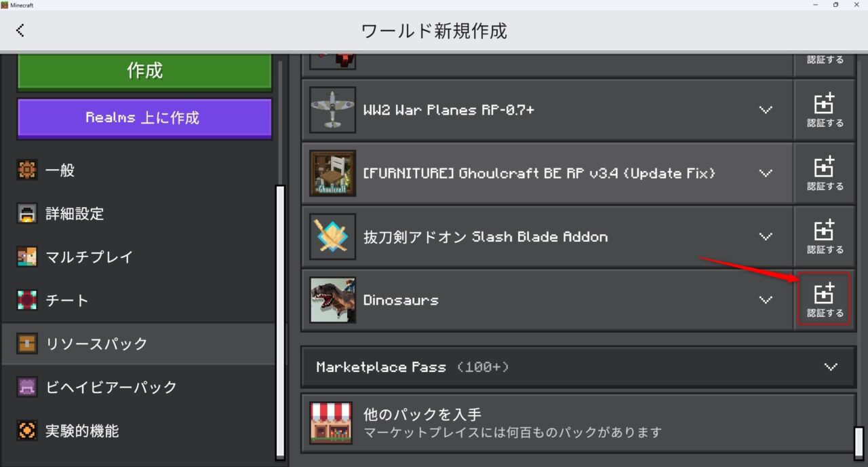The width and height of the screenshot is (868, 467).
Task: Select the 一般 settings gear icon
Action: point(27,170)
